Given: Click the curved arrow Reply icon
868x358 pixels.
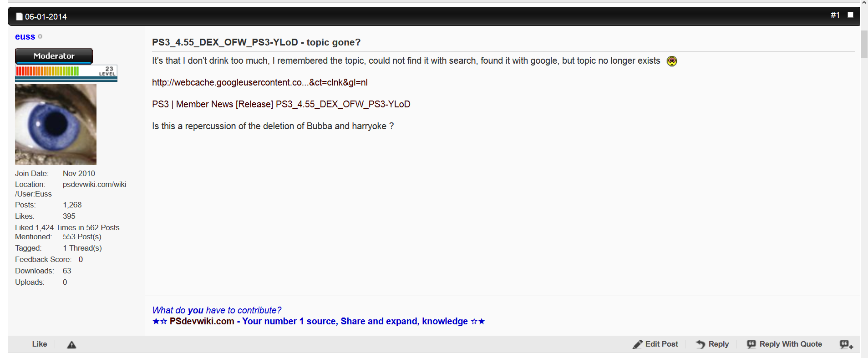Looking at the screenshot, I should pos(700,344).
